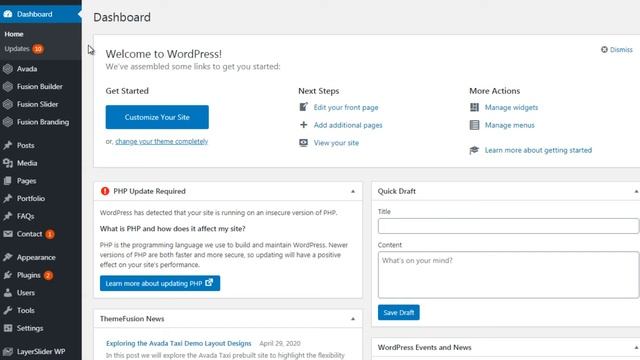Screen dimensions: 640x360
Task: Click the Avada logo icon in sidebar
Action: (8, 69)
